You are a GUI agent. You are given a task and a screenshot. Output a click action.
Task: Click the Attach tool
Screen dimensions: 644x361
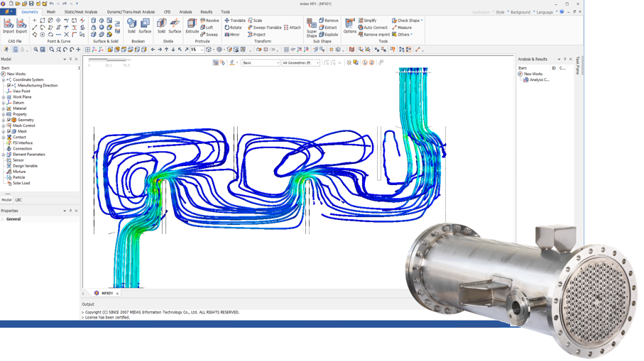[x=293, y=28]
